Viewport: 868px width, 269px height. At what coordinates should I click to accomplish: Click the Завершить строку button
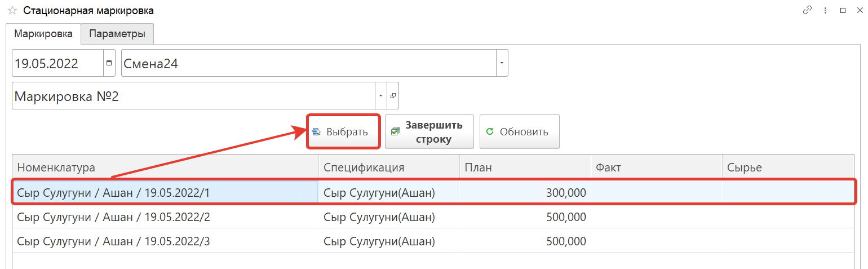422,132
